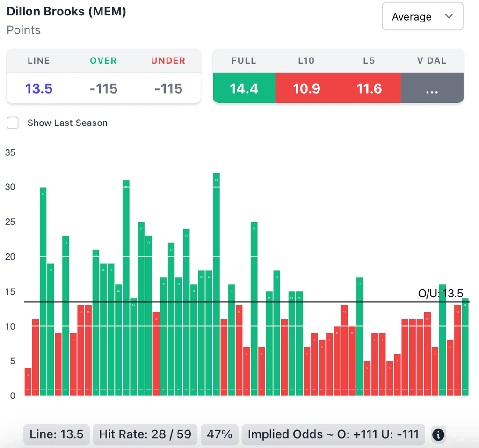
Task: Click the Dillon Brooks (MEM) title
Action: click(66, 12)
